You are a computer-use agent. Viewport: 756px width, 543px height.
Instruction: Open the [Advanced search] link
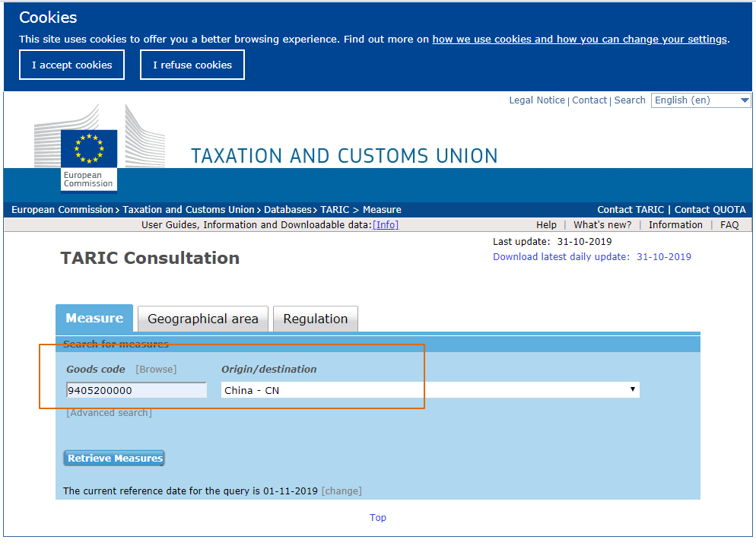coord(109,413)
